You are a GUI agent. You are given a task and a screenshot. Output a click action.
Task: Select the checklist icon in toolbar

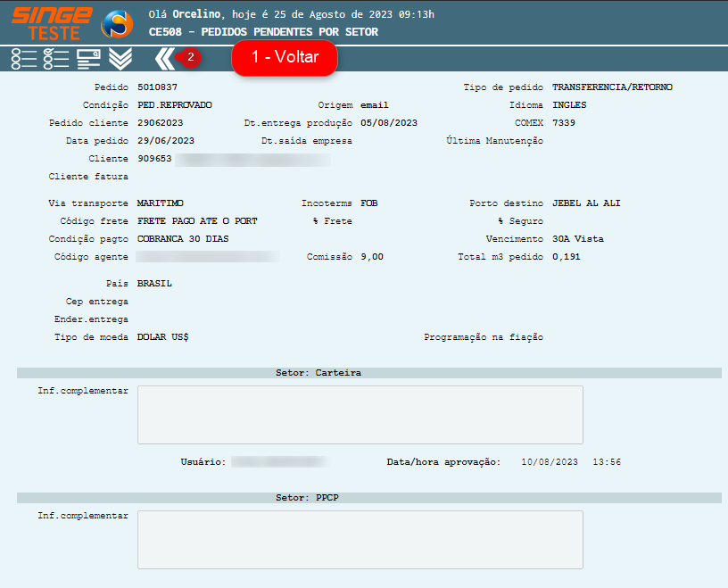click(x=56, y=59)
